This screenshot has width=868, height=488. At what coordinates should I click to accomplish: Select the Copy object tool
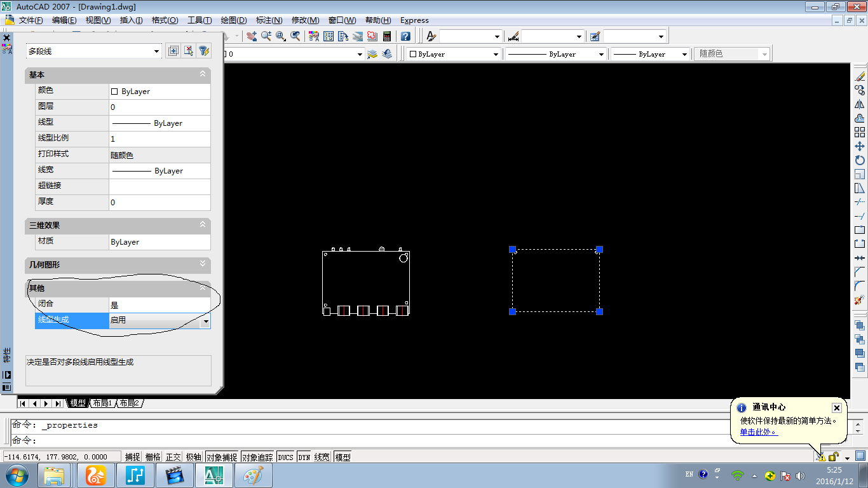(860, 90)
